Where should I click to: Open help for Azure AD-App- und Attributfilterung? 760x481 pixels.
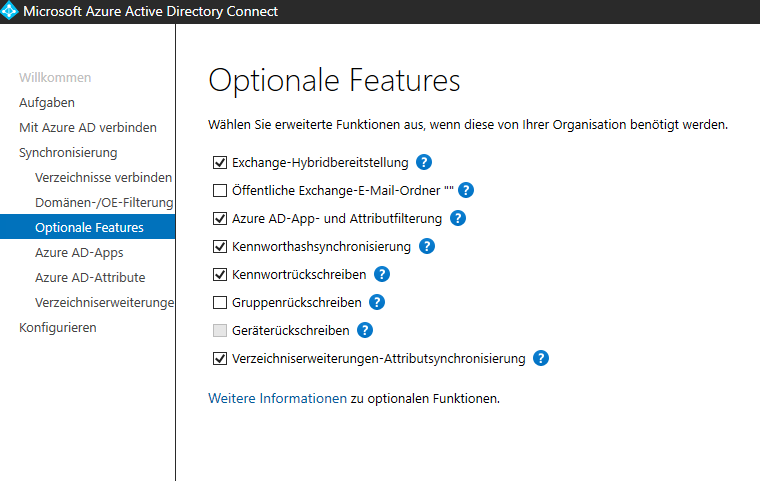(x=458, y=218)
